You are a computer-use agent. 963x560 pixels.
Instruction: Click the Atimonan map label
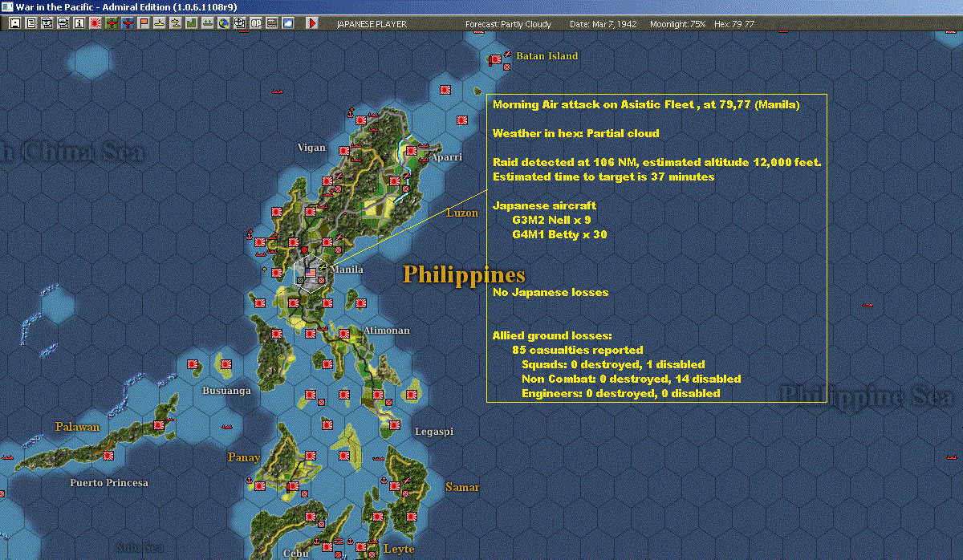[387, 331]
